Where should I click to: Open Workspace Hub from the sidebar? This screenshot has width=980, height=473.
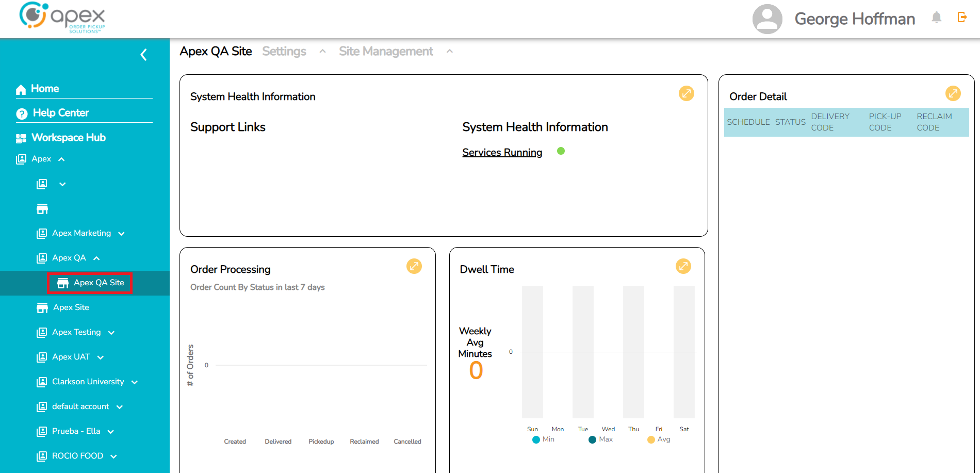coord(68,138)
